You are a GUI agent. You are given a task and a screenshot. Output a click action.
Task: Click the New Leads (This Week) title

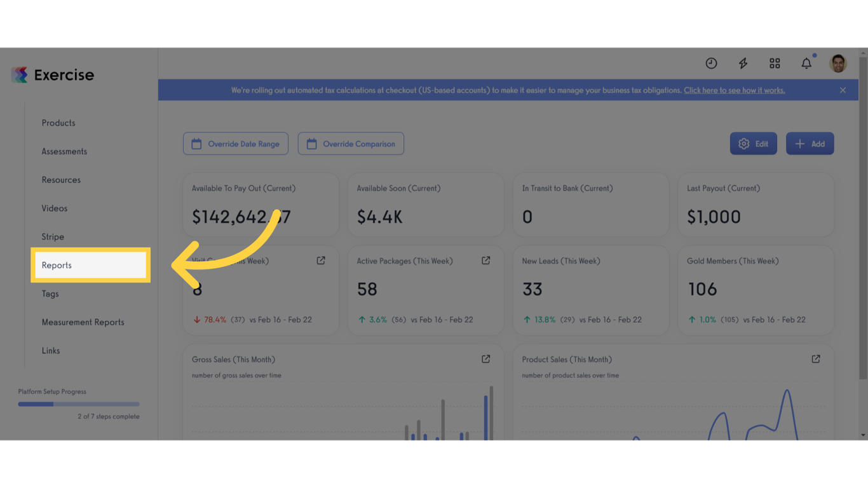(561, 261)
